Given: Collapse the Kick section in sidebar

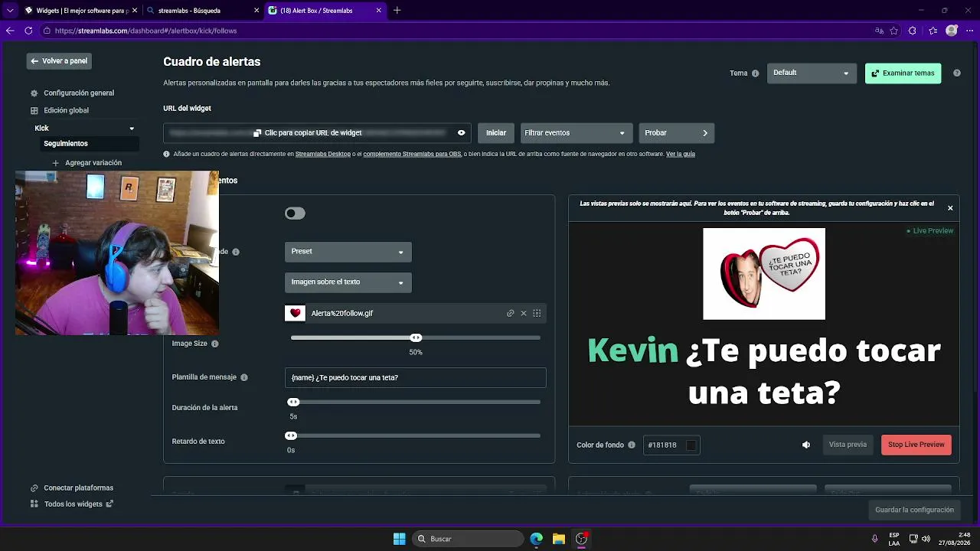Looking at the screenshot, I should click(132, 129).
